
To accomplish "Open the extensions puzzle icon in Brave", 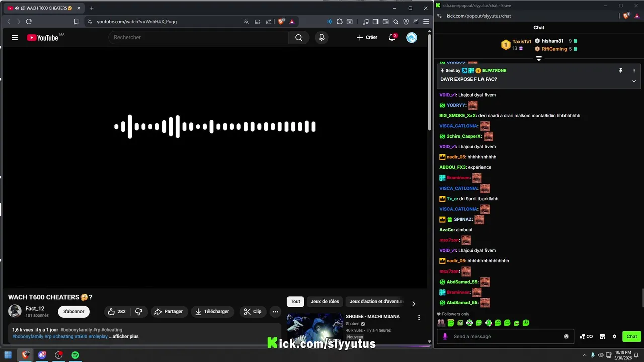I will coord(340,22).
